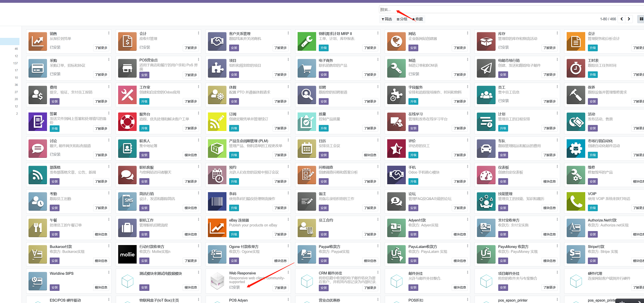The height and width of the screenshot is (303, 644).
Task: Click the 条码 barcode icon
Action: point(217,202)
